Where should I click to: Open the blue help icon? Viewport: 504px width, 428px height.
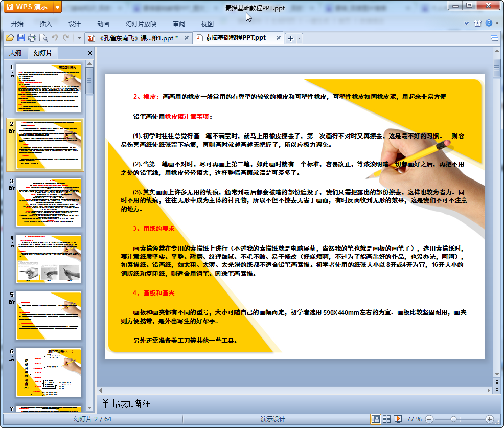489,23
